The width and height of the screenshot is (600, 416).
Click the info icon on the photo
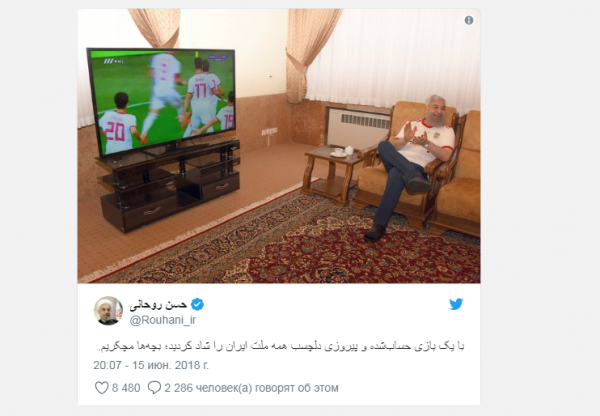tap(469, 21)
